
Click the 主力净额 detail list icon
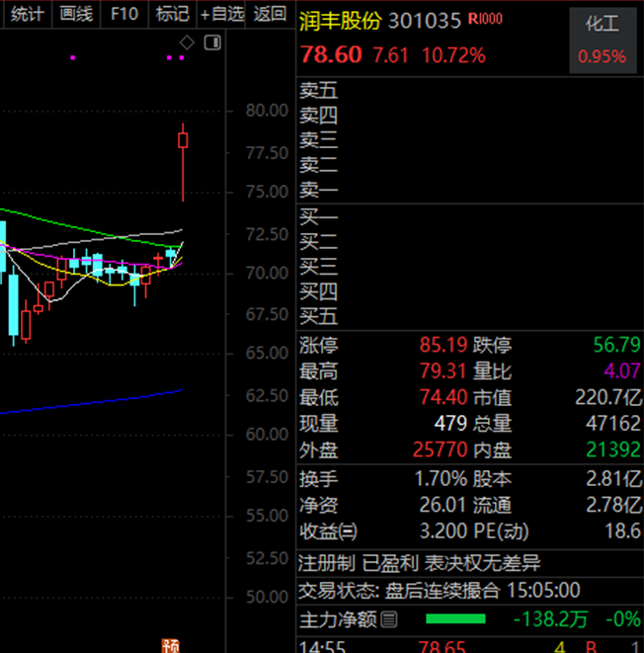[389, 619]
